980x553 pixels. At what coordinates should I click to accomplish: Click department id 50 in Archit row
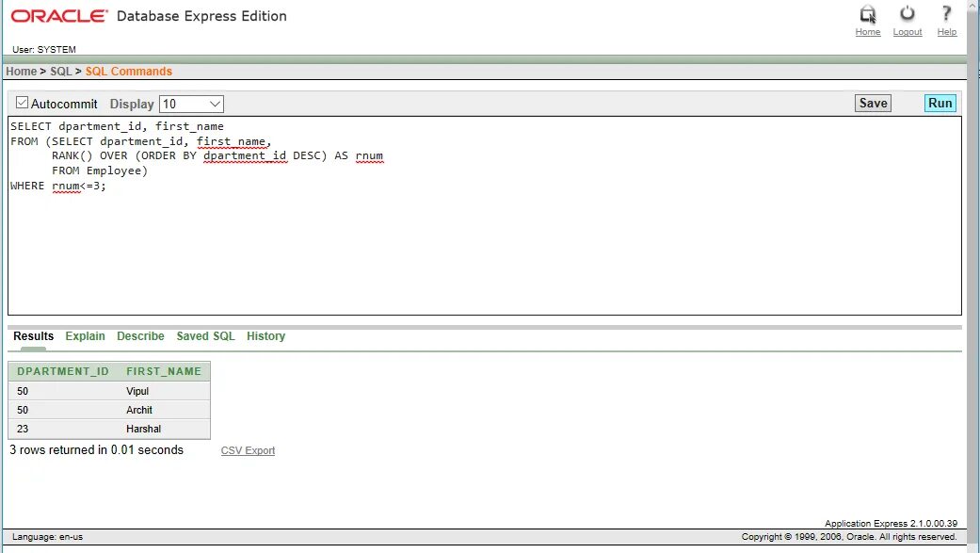(x=23, y=410)
